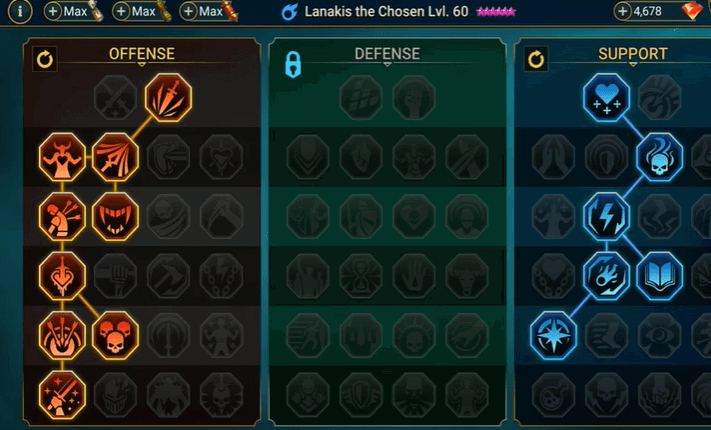Select the orange horned demon mastery
711x430 pixels.
[62, 157]
